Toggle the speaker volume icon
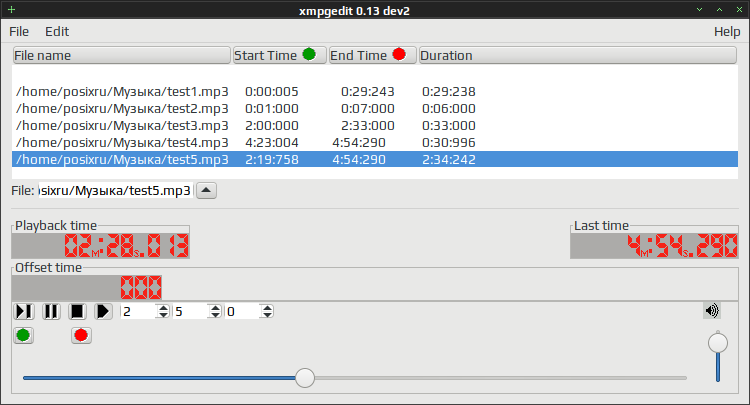 click(712, 311)
